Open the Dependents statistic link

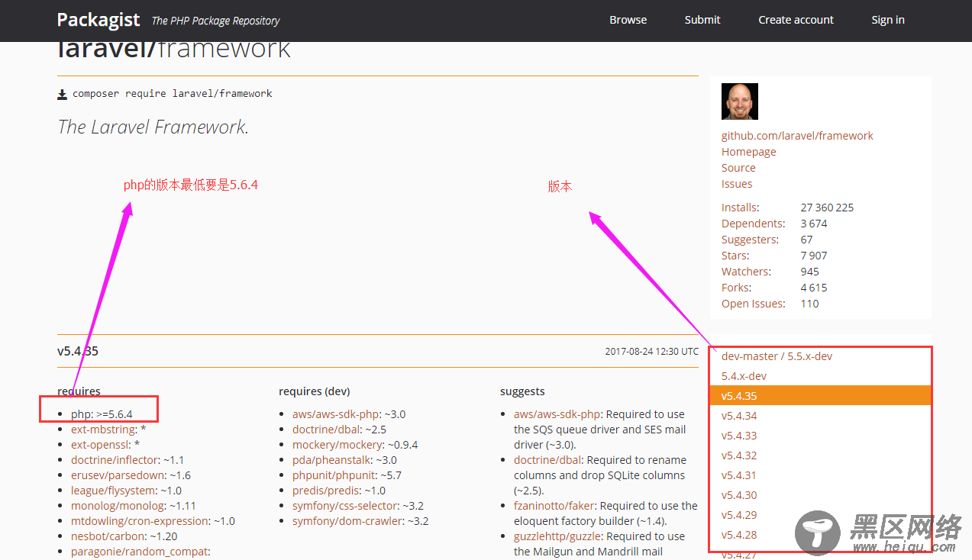pyautogui.click(x=753, y=224)
